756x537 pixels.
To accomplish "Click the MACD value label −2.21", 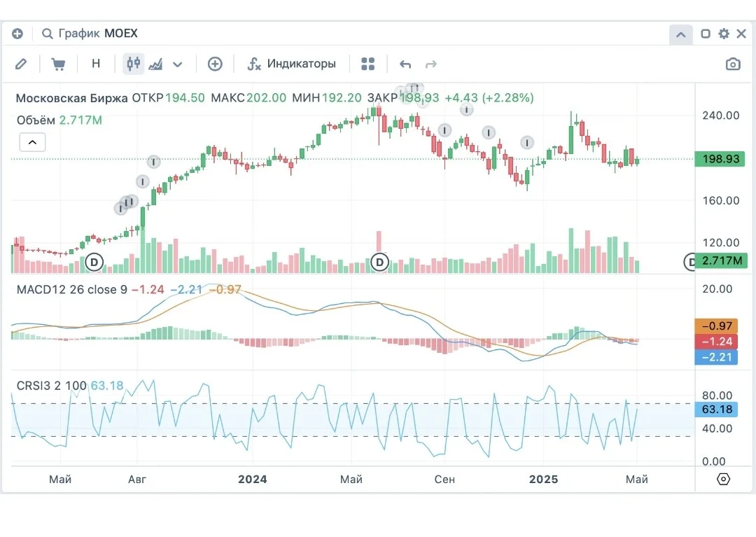I will click(716, 357).
